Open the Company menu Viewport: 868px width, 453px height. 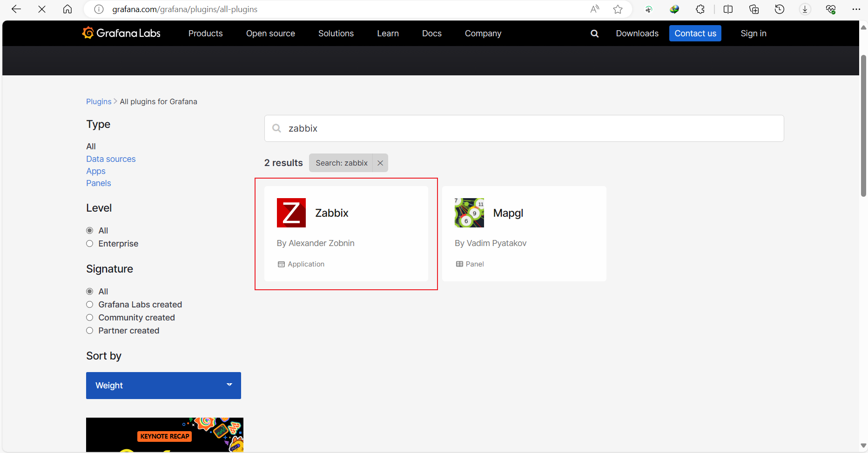483,33
